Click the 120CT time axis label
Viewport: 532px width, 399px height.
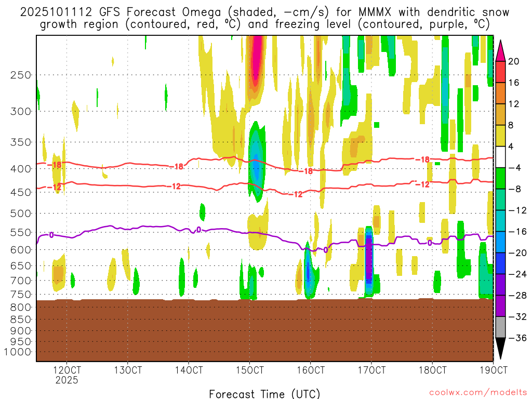(x=67, y=370)
